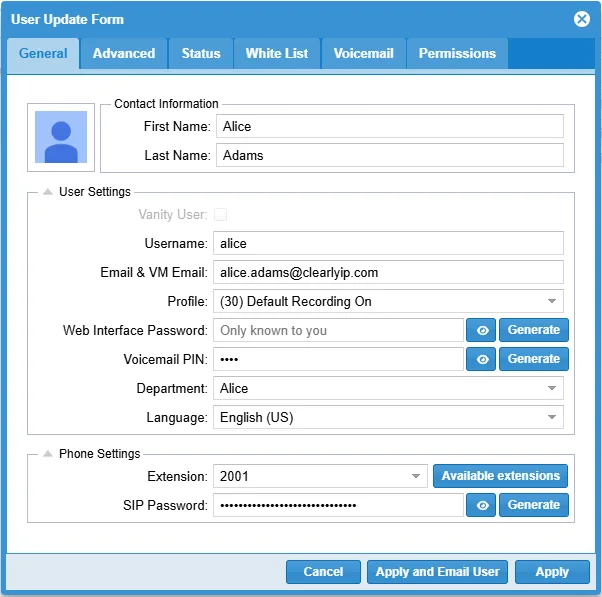Click the Cancel button
602x597 pixels.
(x=323, y=572)
